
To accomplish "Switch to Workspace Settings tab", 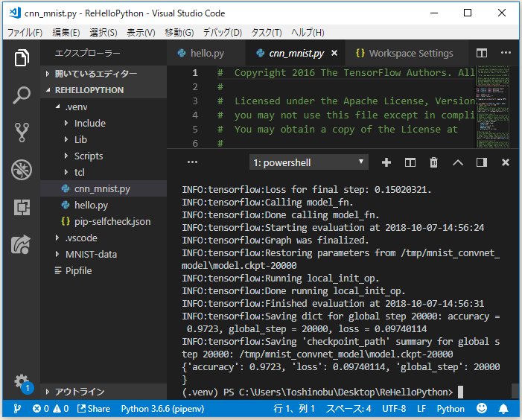I will coord(407,53).
